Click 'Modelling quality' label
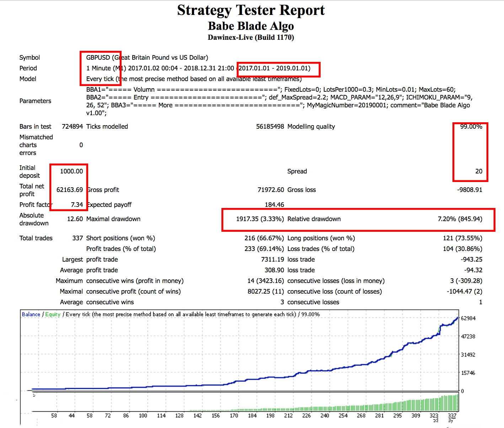The image size is (504, 428). 311,127
